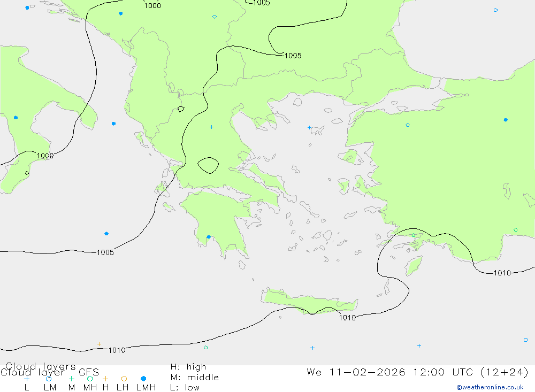The height and width of the screenshot is (392, 535).
Task: Select the 'M: middle' legend text
Action: [x=194, y=378]
